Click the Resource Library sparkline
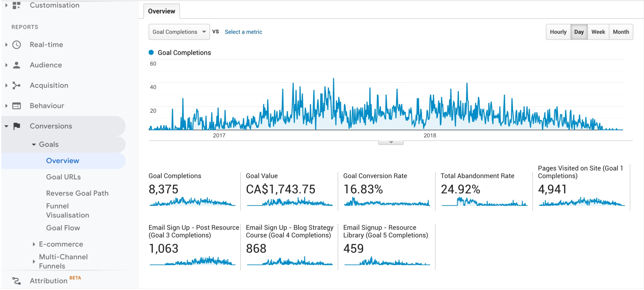Image resolution: width=644 pixels, height=290 pixels. [x=387, y=261]
